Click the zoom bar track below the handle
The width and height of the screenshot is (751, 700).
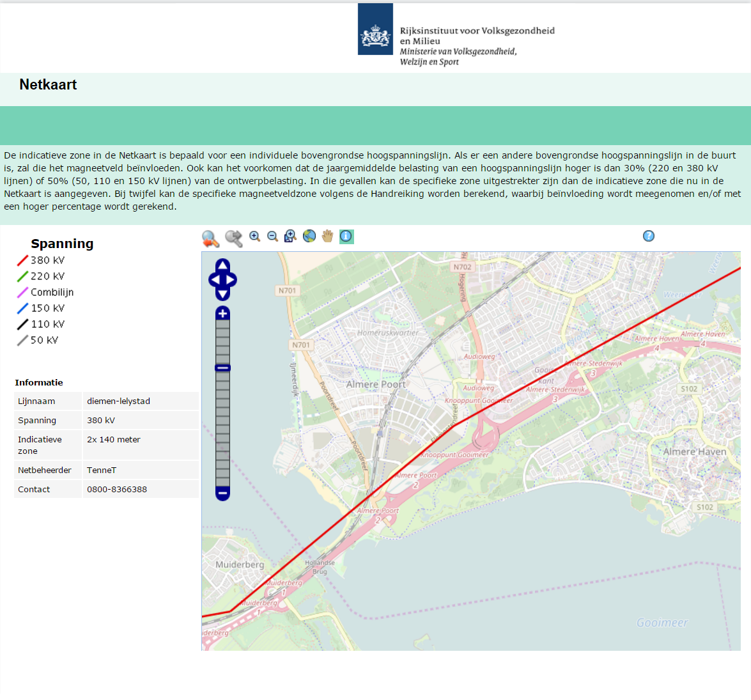point(222,429)
